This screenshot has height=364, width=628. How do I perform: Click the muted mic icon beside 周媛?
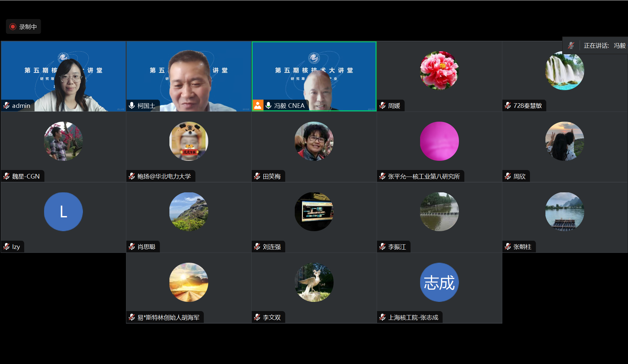point(383,106)
